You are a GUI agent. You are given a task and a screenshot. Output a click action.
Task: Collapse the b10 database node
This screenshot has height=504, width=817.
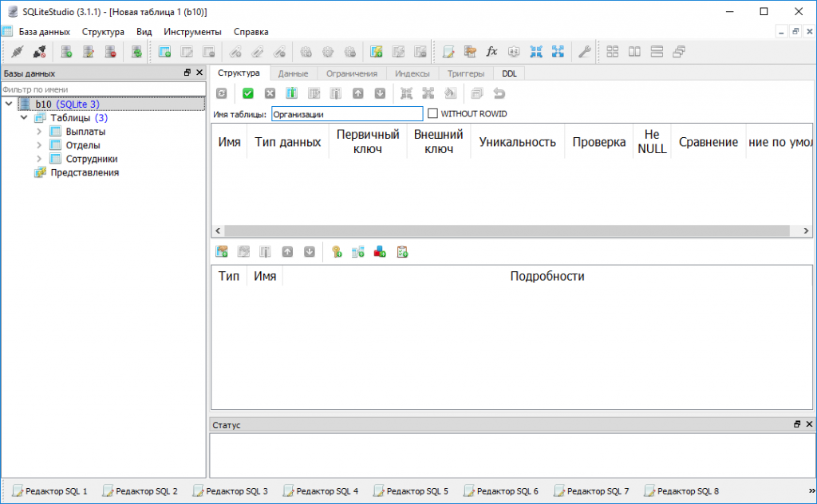9,104
